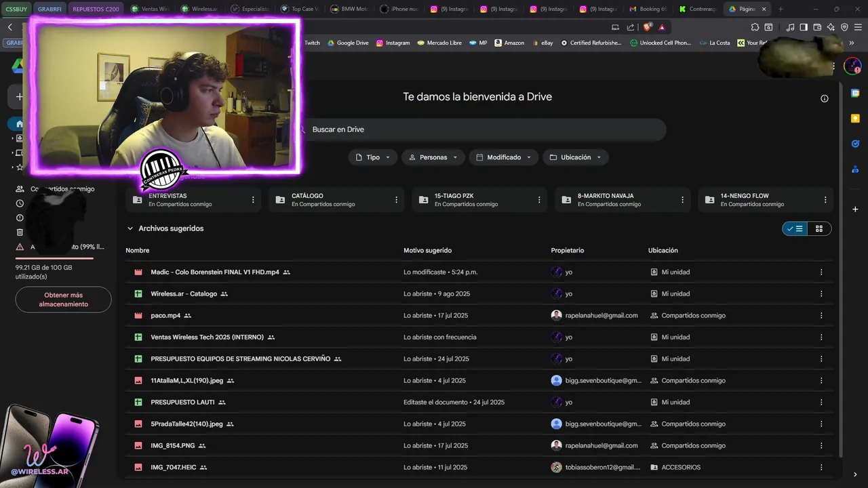Viewport: 868px width, 488px height.
Task: Open the file IMG_7047.HEIC
Action: pyautogui.click(x=173, y=467)
